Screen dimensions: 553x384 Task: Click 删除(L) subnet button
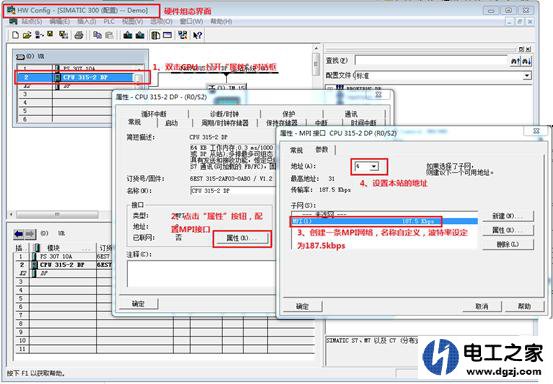click(508, 244)
